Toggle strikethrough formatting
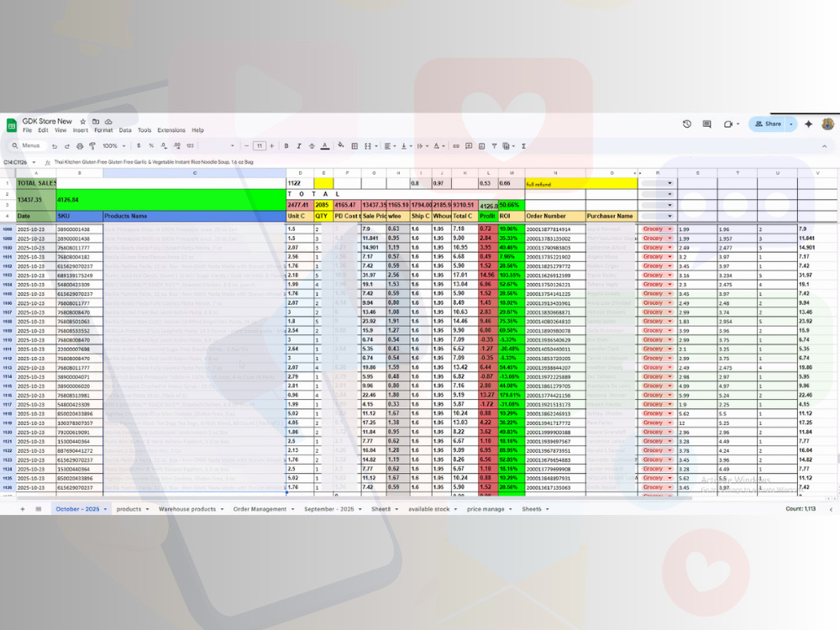 [312, 145]
